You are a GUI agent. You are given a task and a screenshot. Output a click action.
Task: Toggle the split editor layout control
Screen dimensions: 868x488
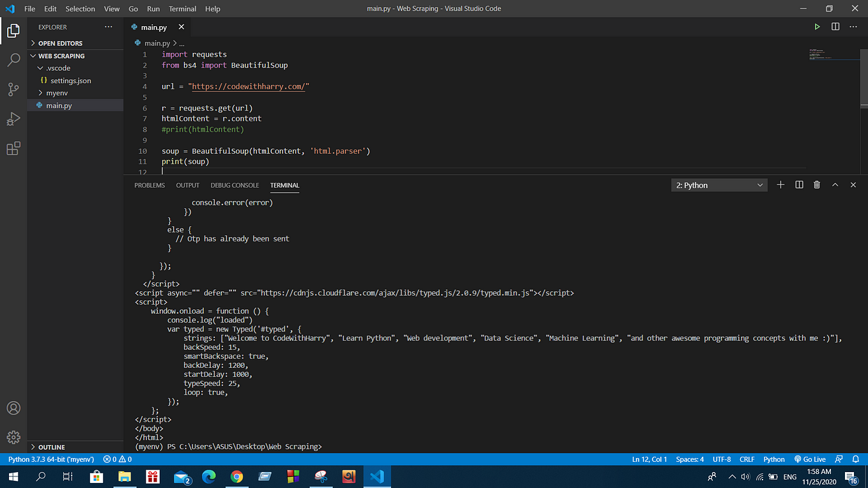(835, 26)
